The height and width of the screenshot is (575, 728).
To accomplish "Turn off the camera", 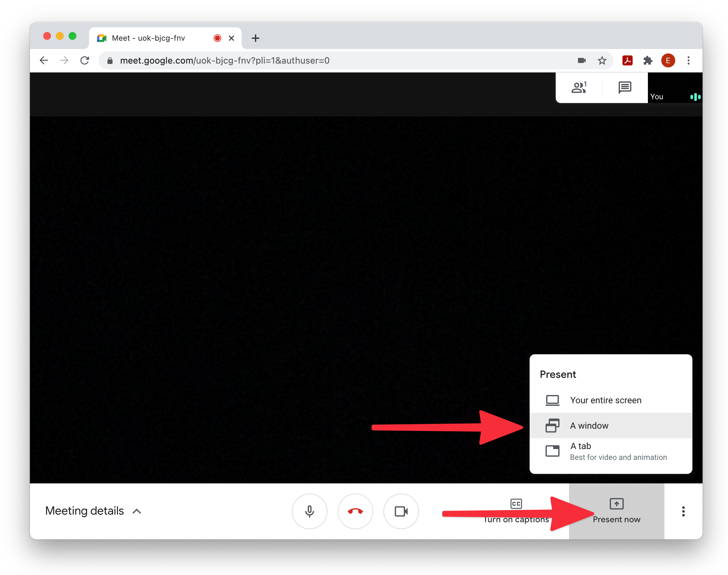I will pos(401,511).
